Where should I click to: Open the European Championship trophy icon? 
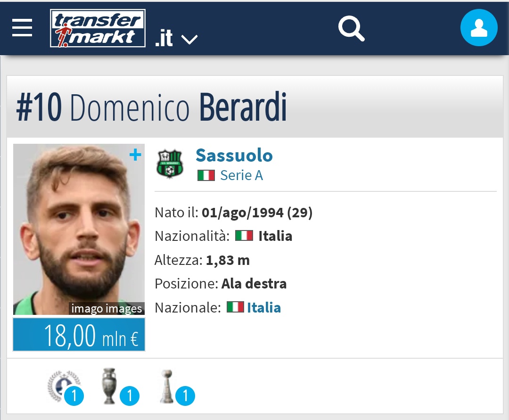tap(121, 386)
